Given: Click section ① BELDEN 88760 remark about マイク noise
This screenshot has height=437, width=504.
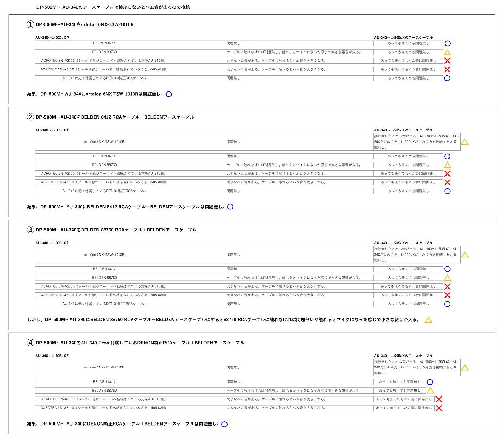Looking at the screenshot, I should [294, 52].
